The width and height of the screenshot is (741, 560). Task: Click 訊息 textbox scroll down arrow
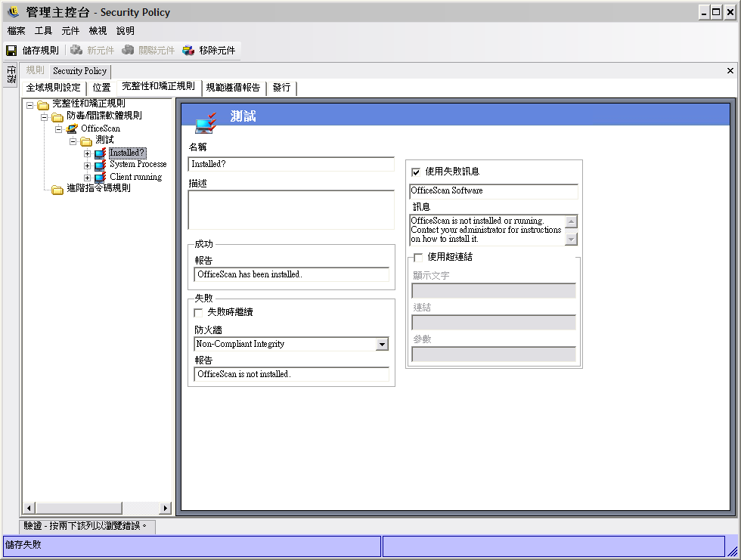point(572,240)
